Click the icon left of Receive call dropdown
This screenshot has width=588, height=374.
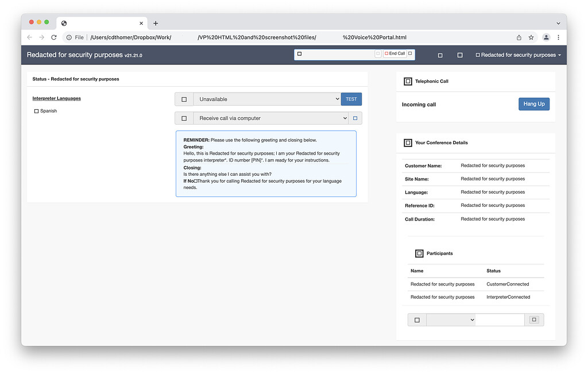[x=184, y=118]
